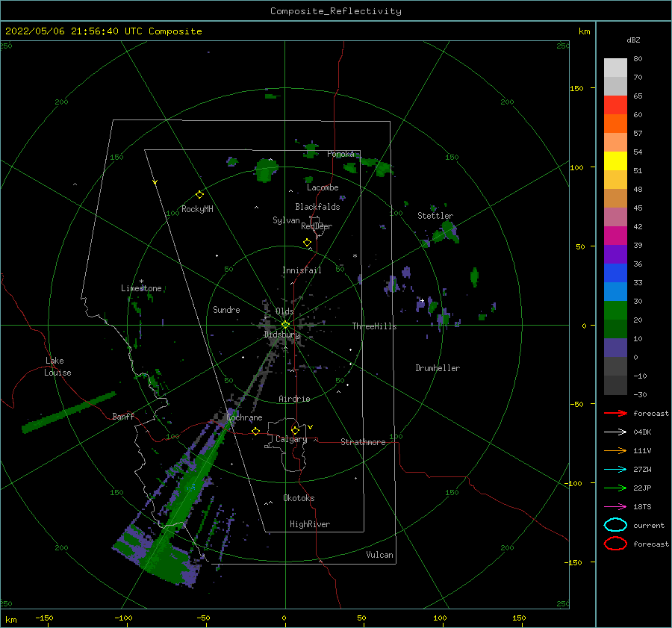Click the Limestone label

pyautogui.click(x=141, y=288)
